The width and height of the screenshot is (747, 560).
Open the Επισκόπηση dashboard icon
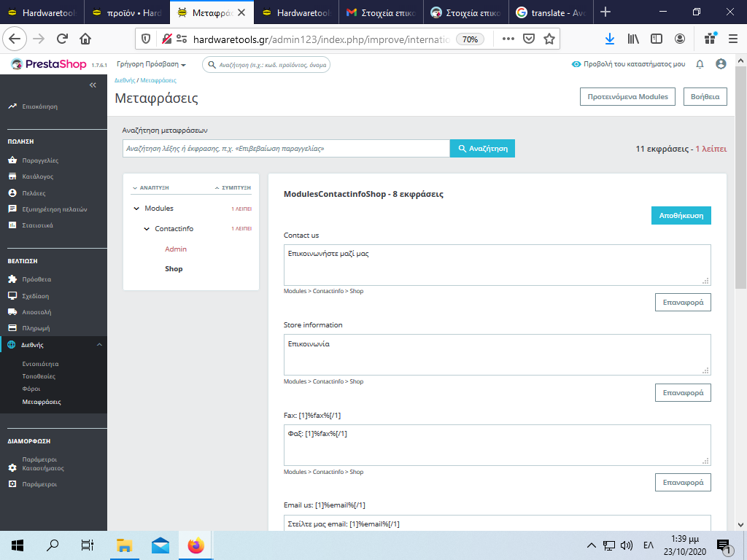[x=12, y=106]
